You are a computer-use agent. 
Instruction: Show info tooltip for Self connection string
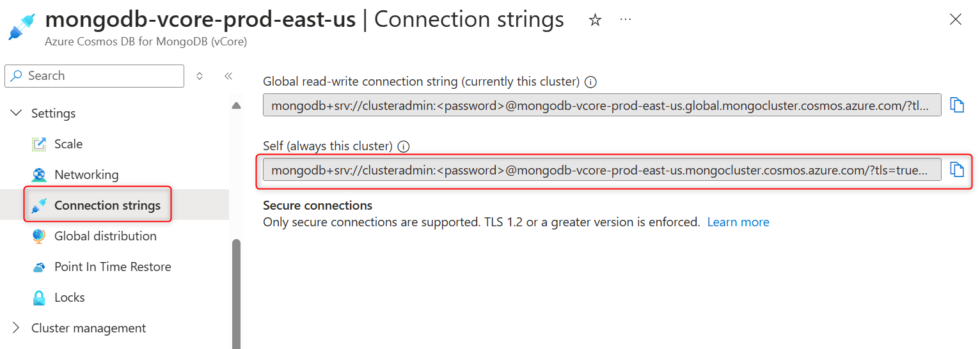(x=403, y=146)
